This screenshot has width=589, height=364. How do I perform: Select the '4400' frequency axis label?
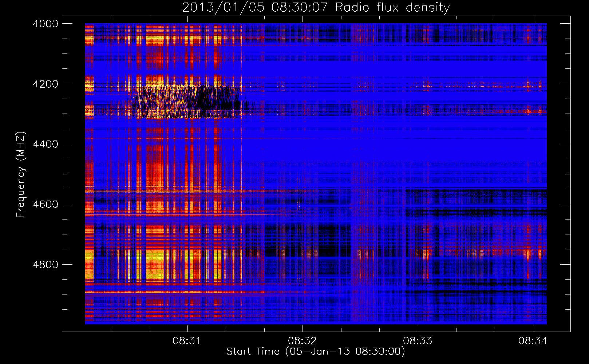(46, 144)
